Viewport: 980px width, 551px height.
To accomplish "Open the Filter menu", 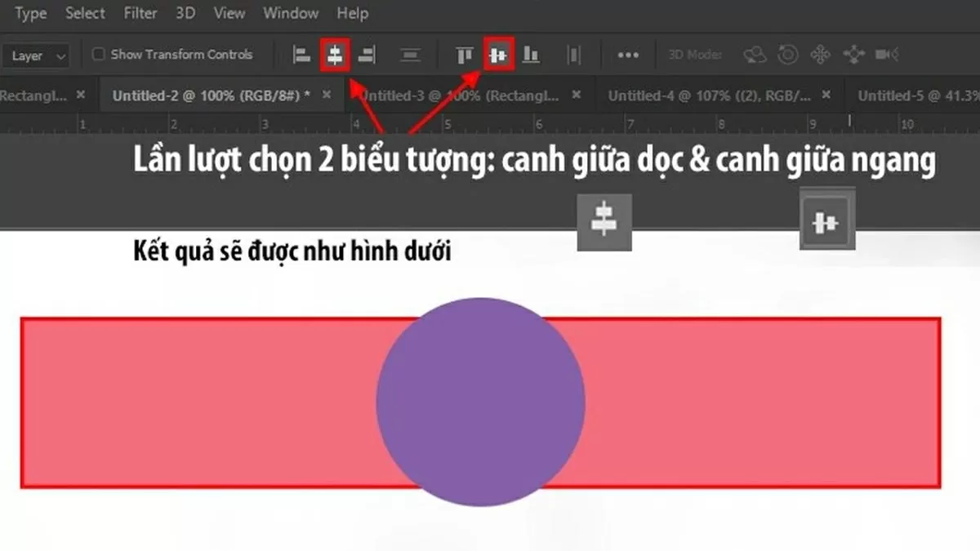I will (x=140, y=13).
